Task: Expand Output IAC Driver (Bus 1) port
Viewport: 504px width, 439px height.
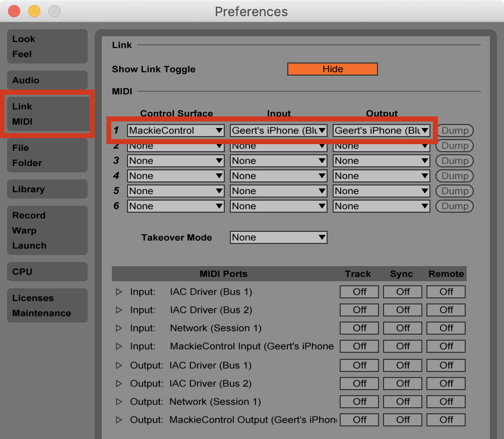Action: point(119,365)
